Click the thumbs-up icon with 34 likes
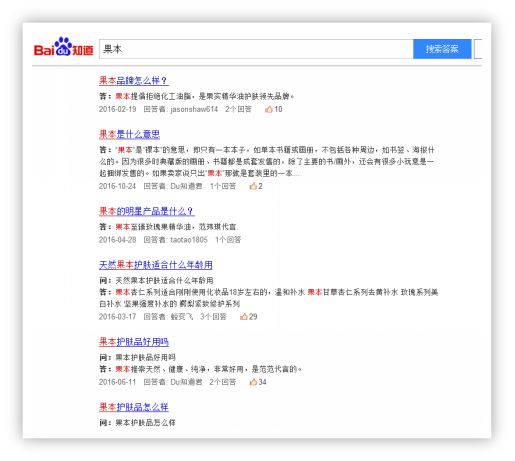This screenshot has width=515, height=461. click(253, 382)
